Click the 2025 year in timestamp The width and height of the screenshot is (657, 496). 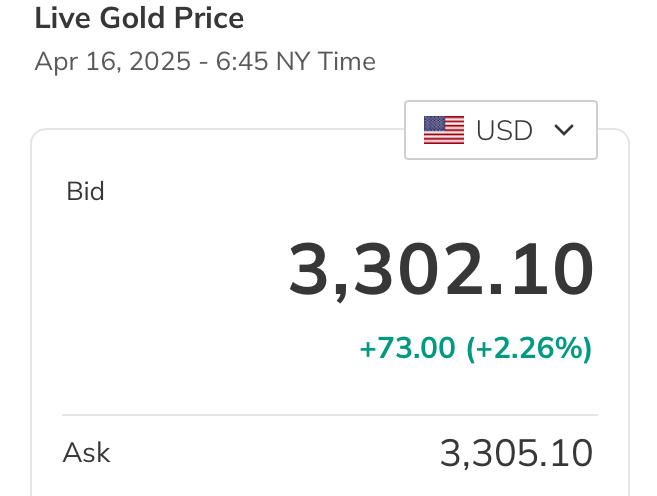tap(160, 62)
